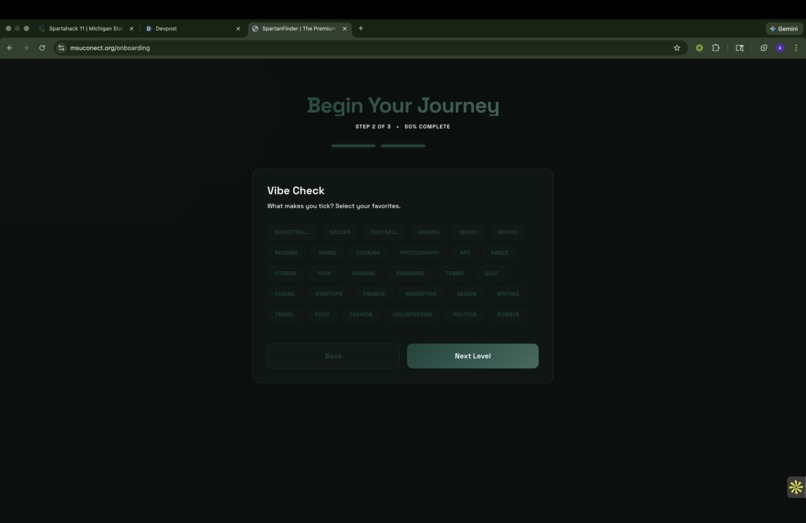Open the green circular extension icon
This screenshot has width=806, height=523.
coord(699,48)
